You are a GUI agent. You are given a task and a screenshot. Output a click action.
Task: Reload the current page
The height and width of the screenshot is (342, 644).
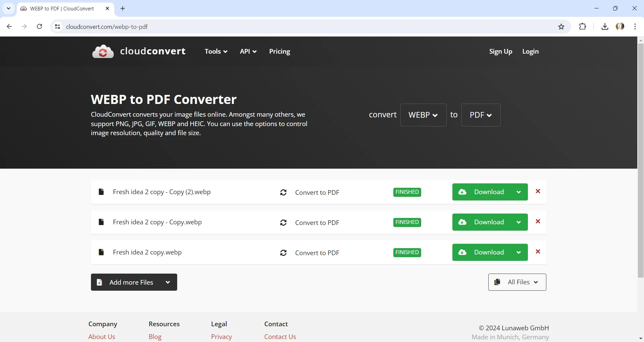click(x=39, y=26)
